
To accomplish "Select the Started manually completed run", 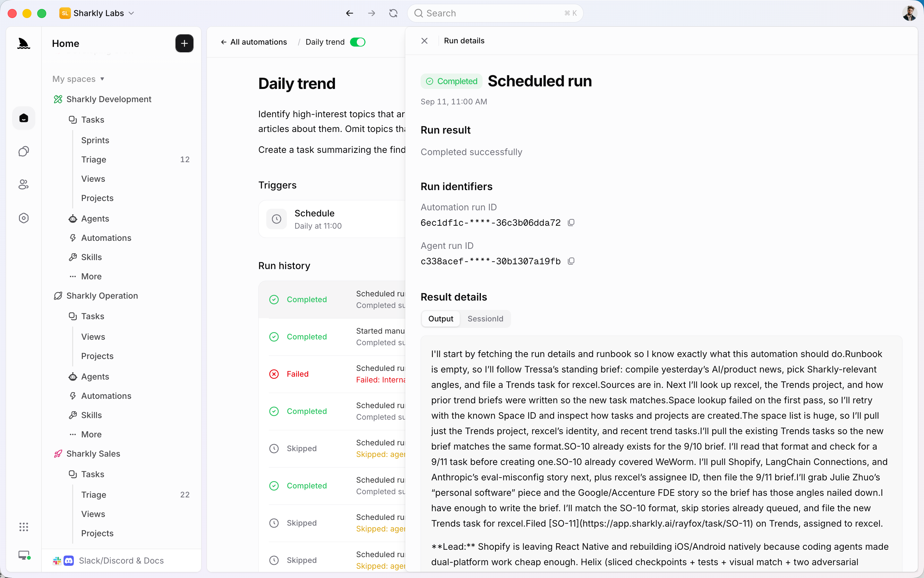I will pos(332,337).
